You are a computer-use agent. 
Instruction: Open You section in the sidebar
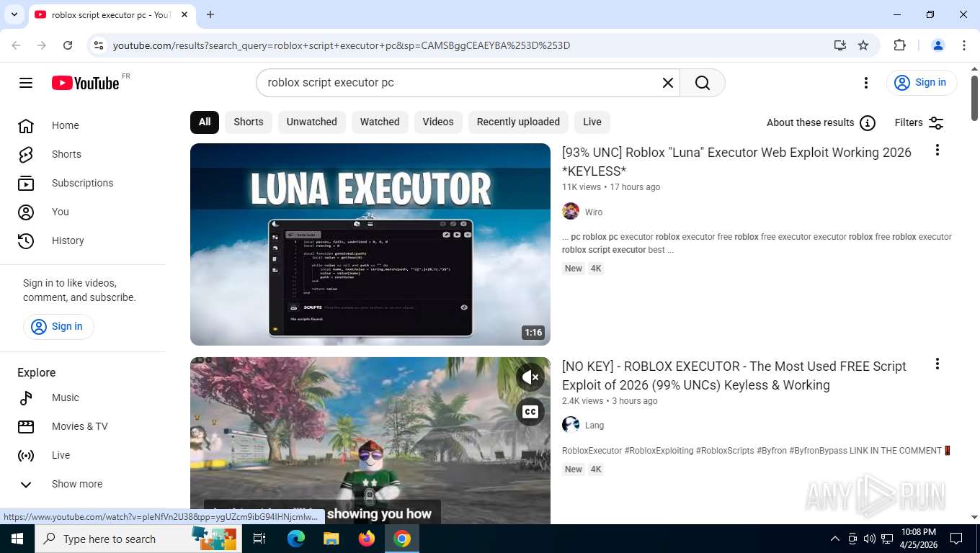tap(83, 212)
